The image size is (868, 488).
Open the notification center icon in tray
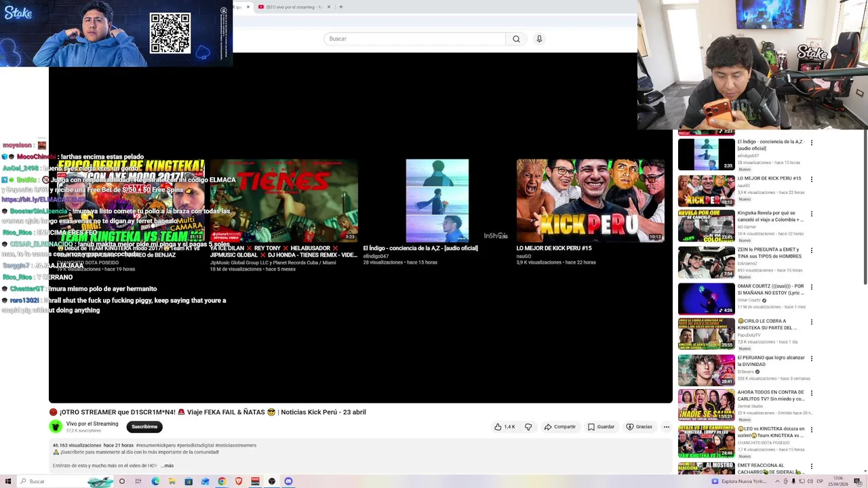click(x=857, y=481)
